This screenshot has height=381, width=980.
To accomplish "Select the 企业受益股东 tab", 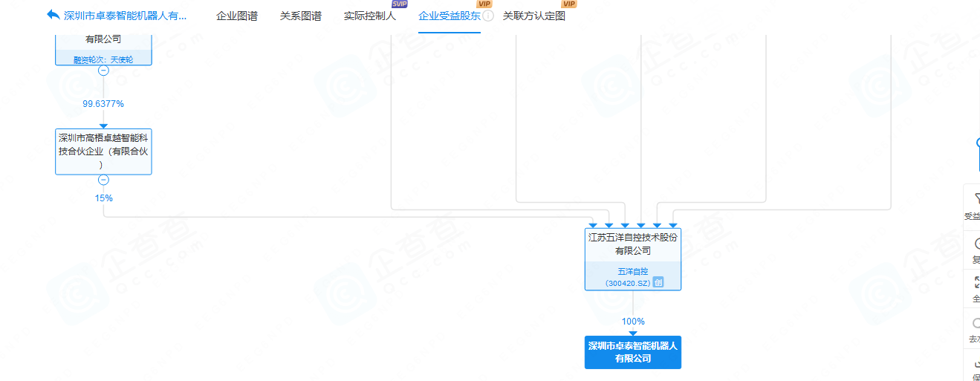I will coord(450,16).
